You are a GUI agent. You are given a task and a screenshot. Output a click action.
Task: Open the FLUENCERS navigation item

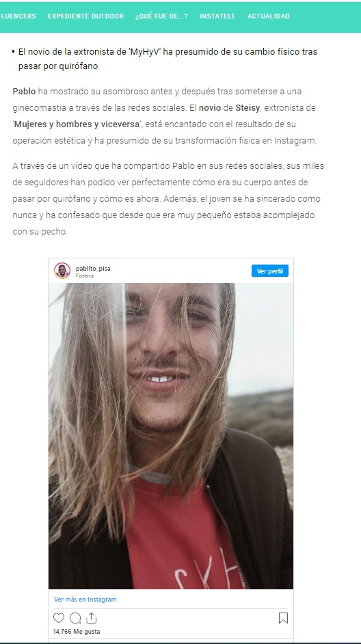(18, 16)
